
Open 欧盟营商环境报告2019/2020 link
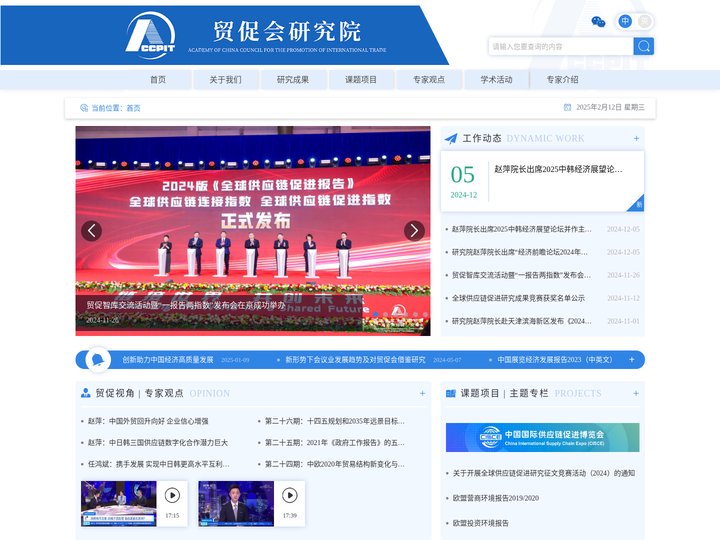496,498
